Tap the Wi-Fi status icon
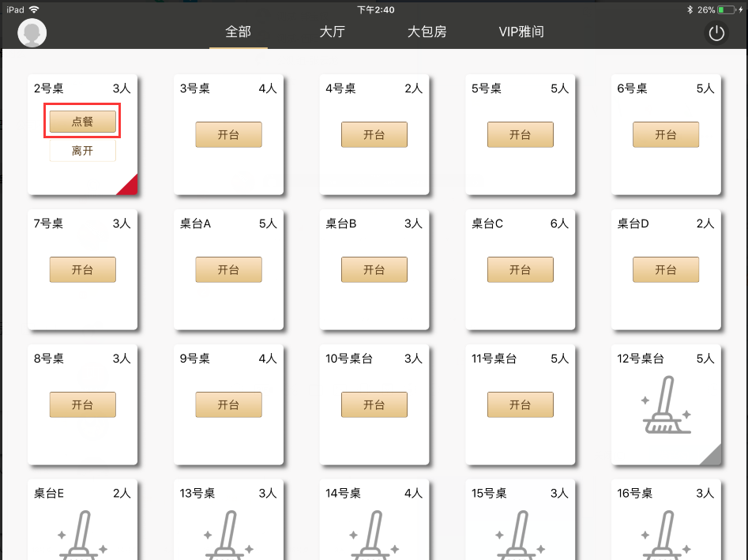Viewport: 748px width, 560px height. click(34, 9)
